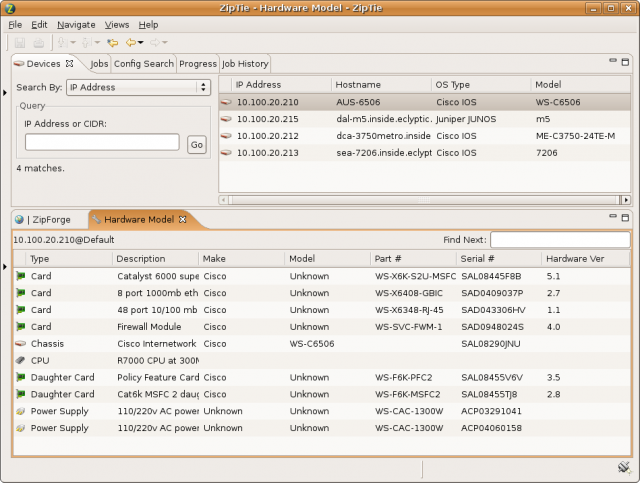
Task: Click the card icon of the Firewall Module row
Action: pyautogui.click(x=20, y=327)
